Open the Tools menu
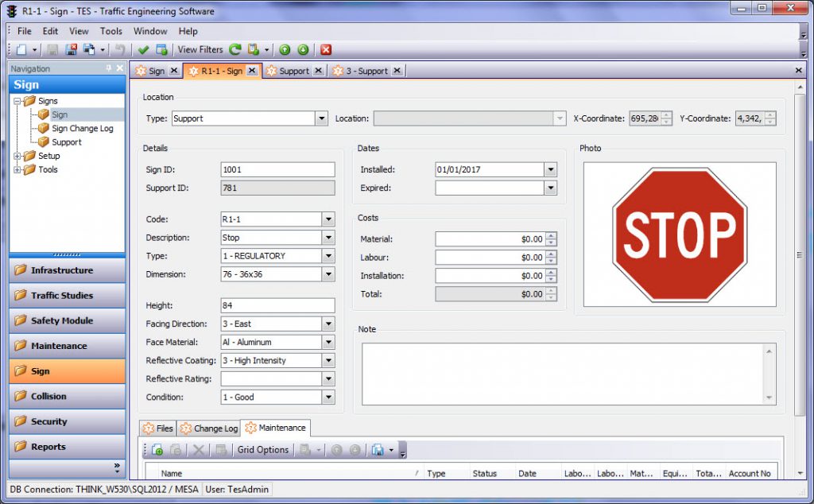 (110, 31)
